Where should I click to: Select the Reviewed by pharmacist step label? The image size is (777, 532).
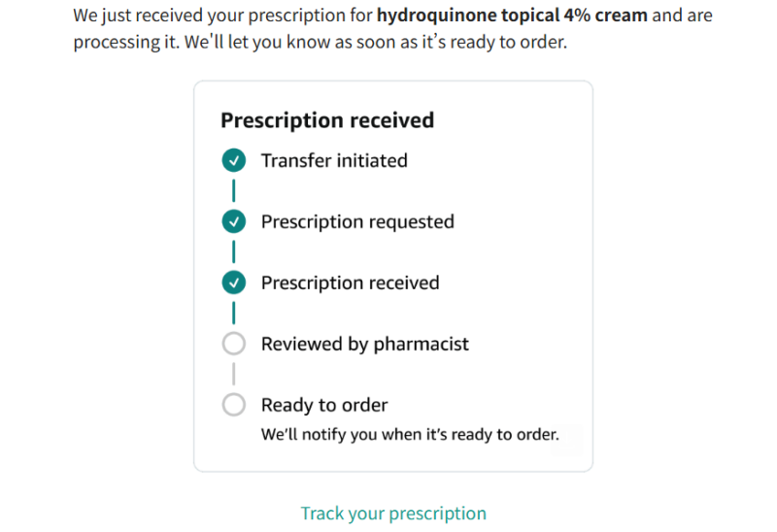pyautogui.click(x=364, y=344)
